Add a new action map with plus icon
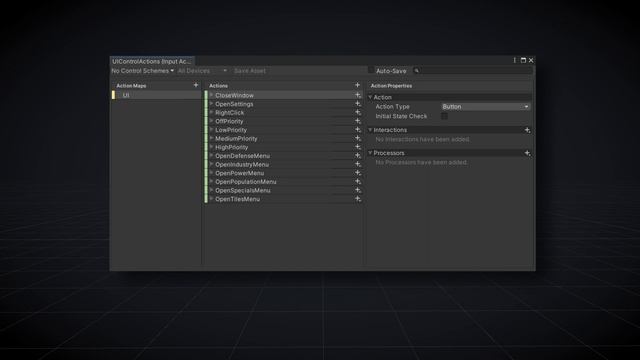The height and width of the screenshot is (360, 640). pyautogui.click(x=196, y=85)
